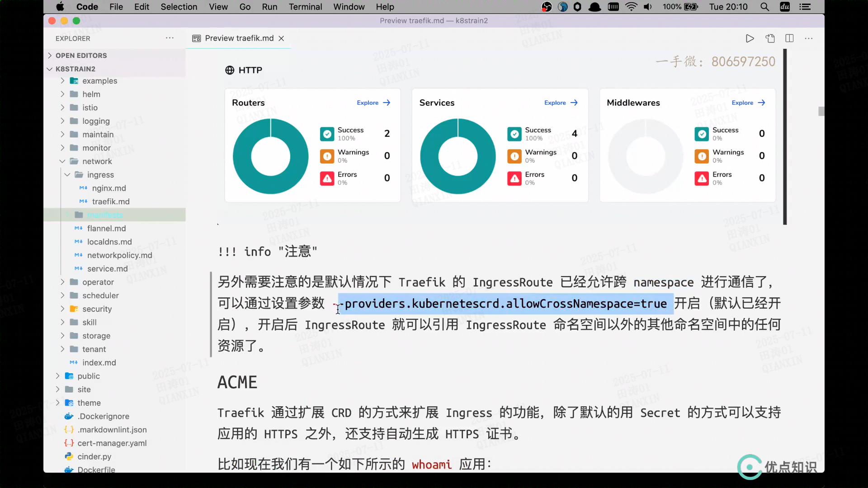The height and width of the screenshot is (488, 868).
Task: Split the editor with split icon
Action: click(789, 38)
